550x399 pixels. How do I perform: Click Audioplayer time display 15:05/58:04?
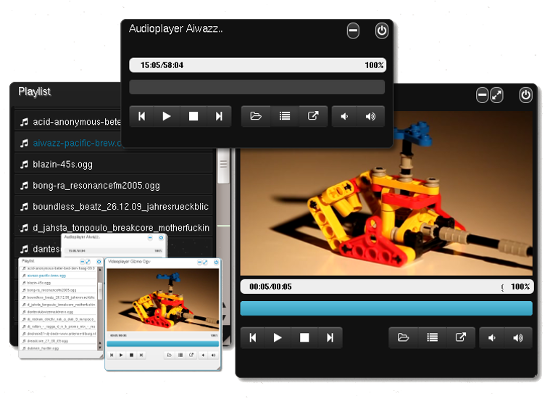[x=162, y=65]
